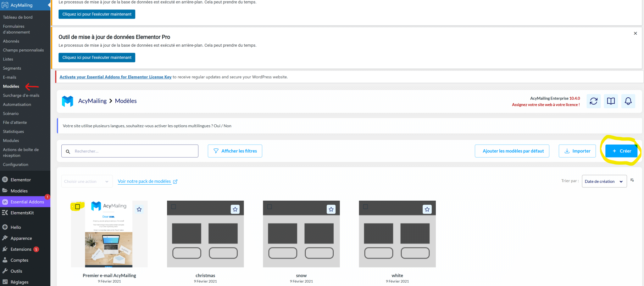Follow the Voir notre pack de modèles link
The image size is (644, 286).
pyautogui.click(x=144, y=181)
